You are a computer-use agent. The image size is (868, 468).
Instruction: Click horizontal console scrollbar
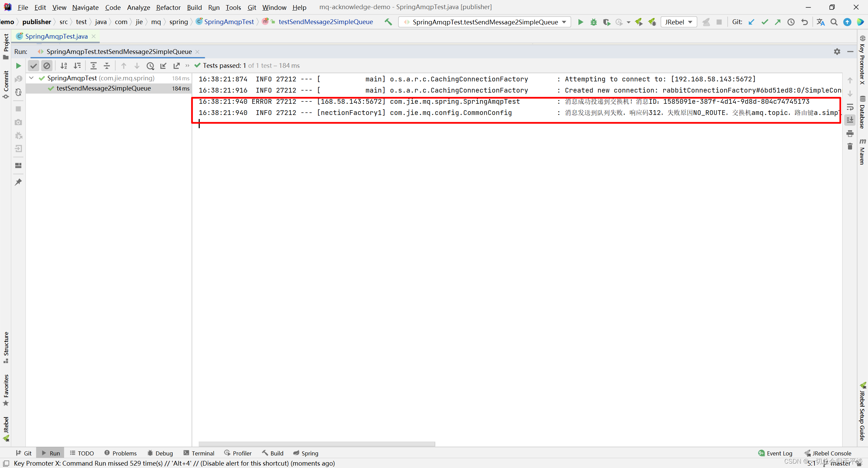click(x=317, y=444)
